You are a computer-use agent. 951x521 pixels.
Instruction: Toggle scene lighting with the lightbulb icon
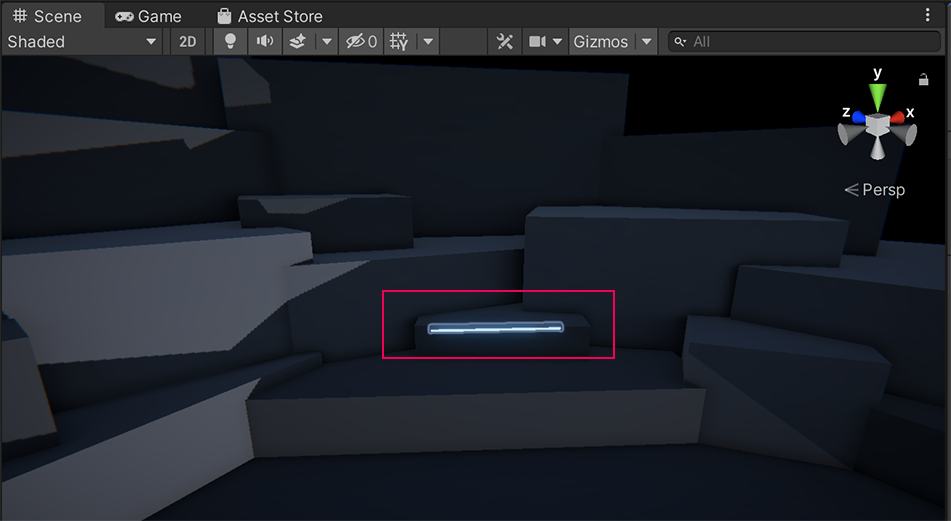[x=231, y=41]
